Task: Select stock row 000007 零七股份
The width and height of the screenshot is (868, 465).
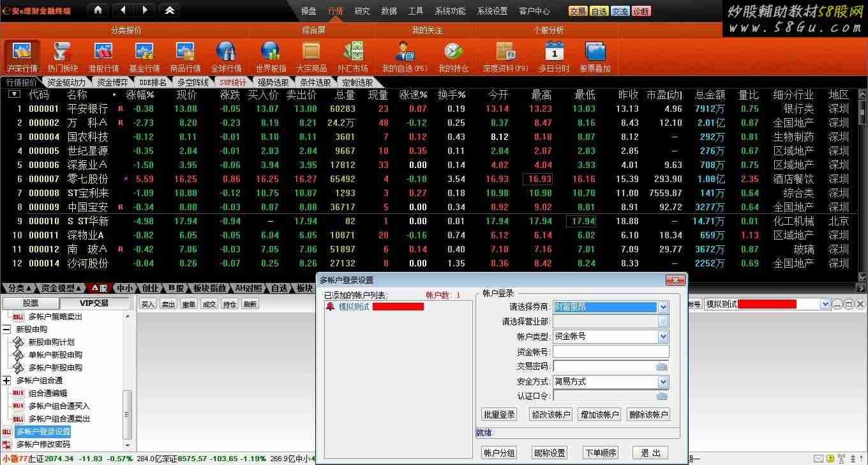Action: [428, 179]
